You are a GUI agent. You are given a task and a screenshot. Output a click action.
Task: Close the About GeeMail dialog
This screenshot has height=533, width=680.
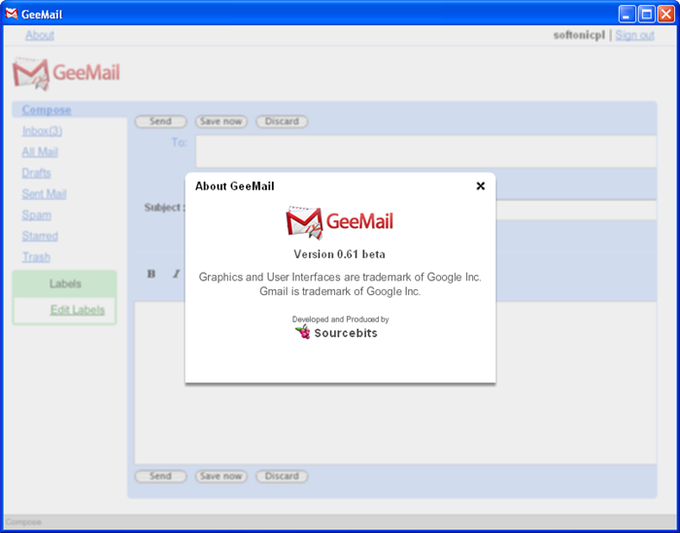(480, 186)
